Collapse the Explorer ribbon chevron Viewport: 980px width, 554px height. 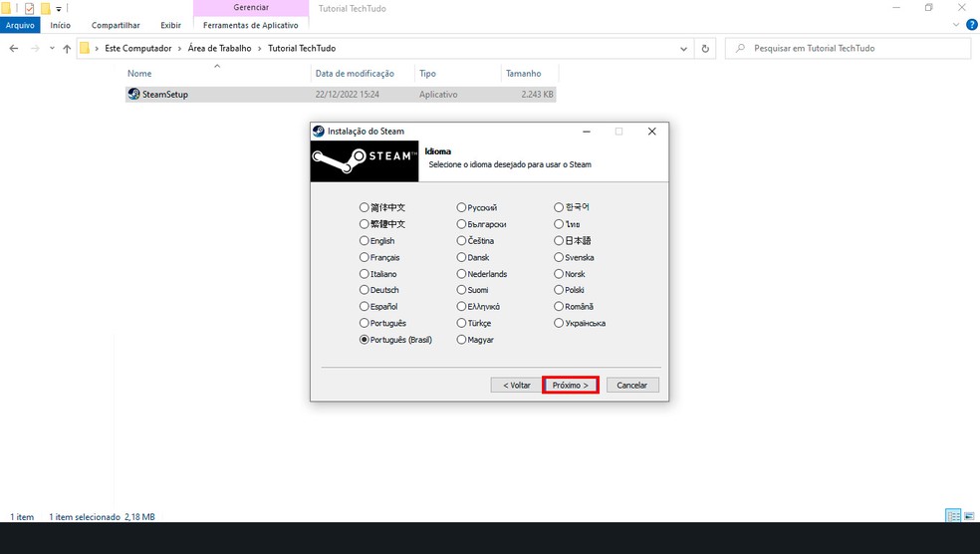(956, 25)
